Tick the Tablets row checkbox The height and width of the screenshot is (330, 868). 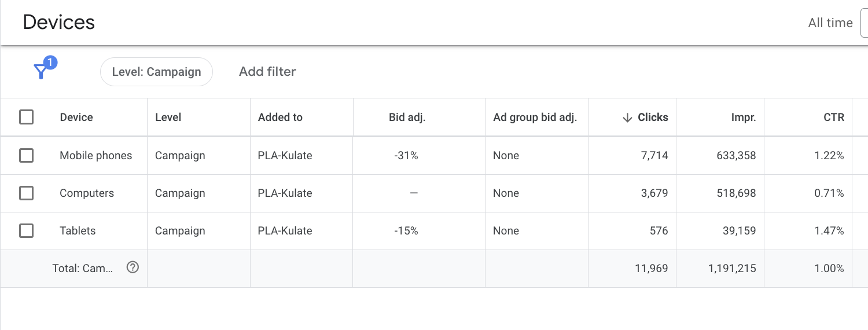click(x=26, y=230)
